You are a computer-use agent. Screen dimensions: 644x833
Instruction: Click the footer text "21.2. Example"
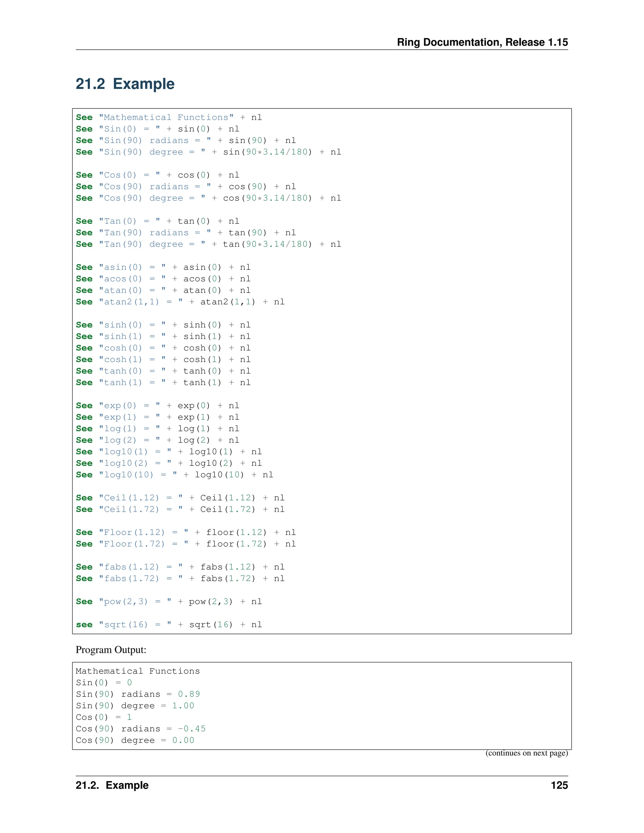click(x=112, y=785)
